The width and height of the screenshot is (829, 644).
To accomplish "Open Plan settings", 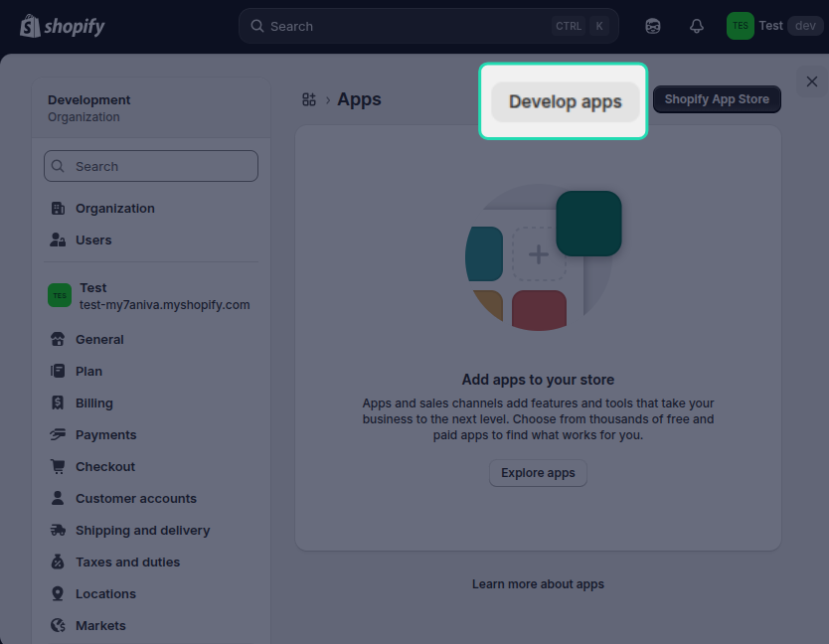I will coord(151,371).
